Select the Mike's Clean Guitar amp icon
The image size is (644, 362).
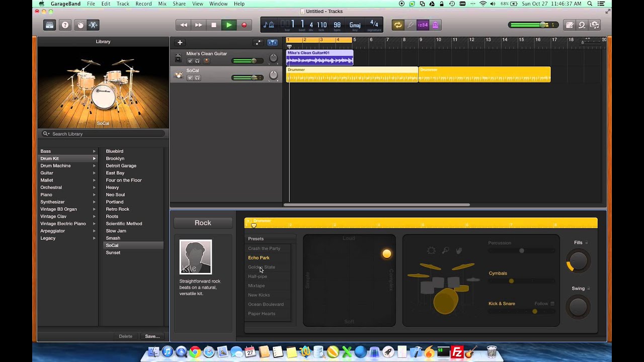tap(178, 58)
